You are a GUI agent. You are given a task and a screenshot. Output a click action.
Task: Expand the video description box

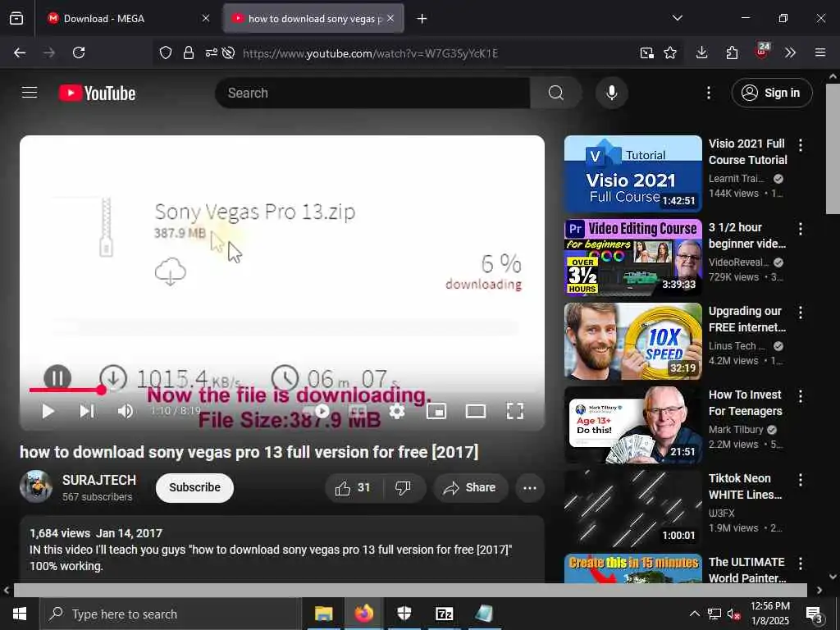[x=282, y=549]
